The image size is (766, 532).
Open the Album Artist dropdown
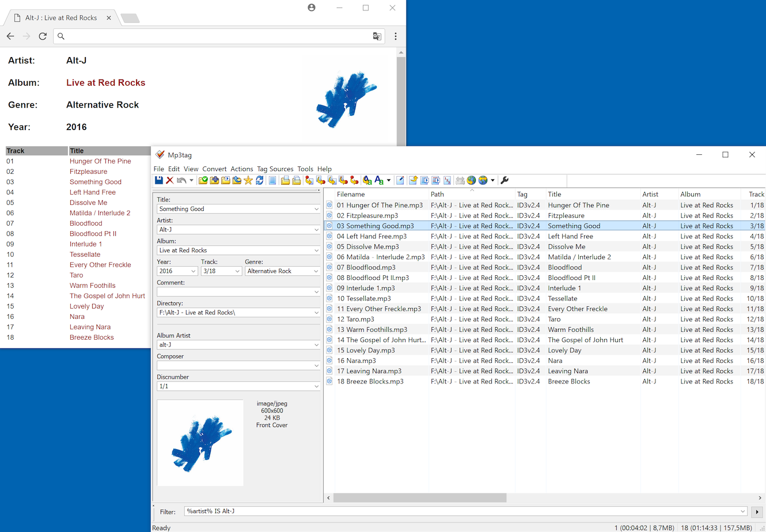click(317, 343)
